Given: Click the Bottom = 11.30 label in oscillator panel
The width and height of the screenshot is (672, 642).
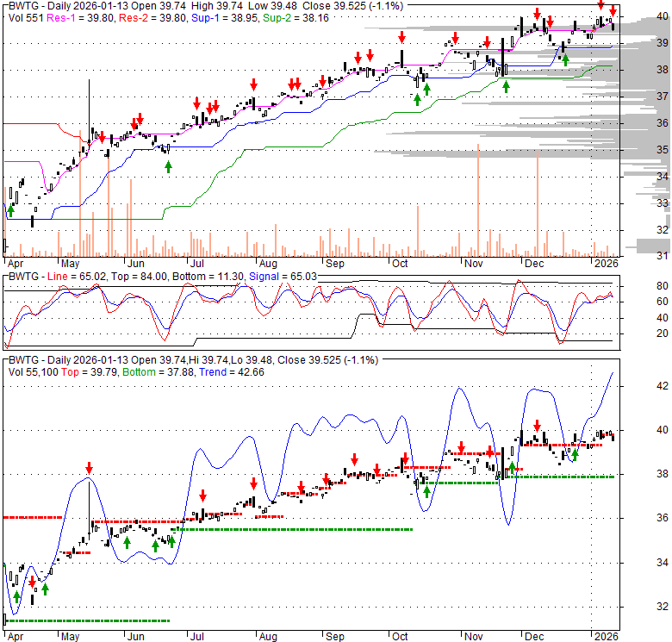Looking at the screenshot, I should coord(208,277).
